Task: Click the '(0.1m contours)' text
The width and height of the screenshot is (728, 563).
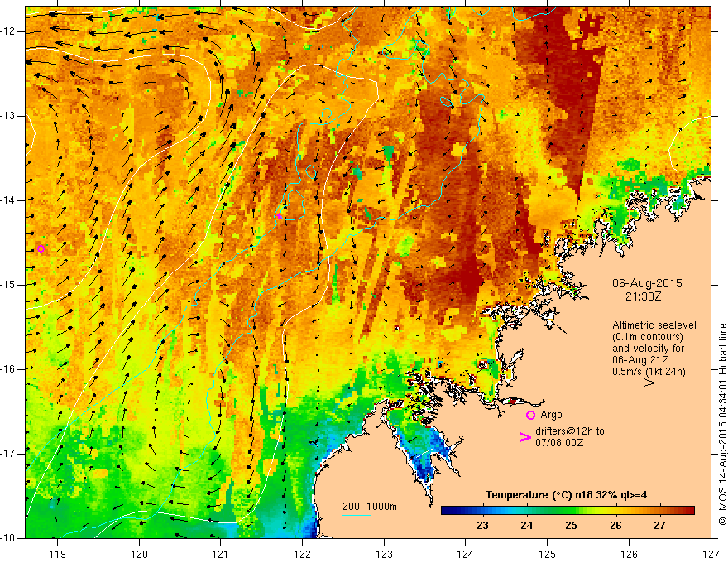Action: click(x=648, y=337)
